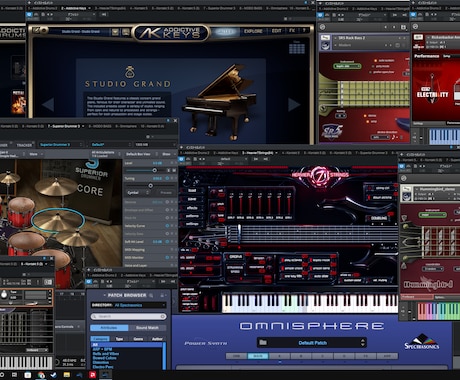Viewport: 460px width, 380px height.
Task: Click the Spectrasonics logo in Omnisphere
Action: [x=422, y=343]
